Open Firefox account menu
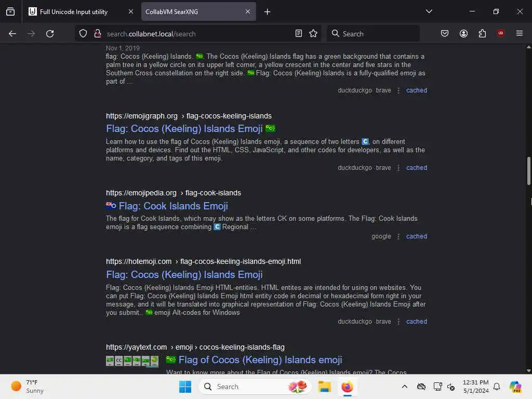 click(x=463, y=33)
